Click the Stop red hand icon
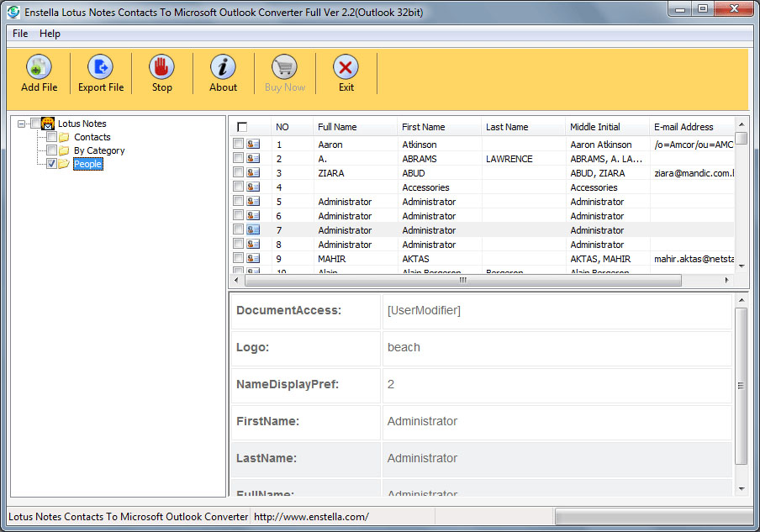760x532 pixels. point(161,67)
